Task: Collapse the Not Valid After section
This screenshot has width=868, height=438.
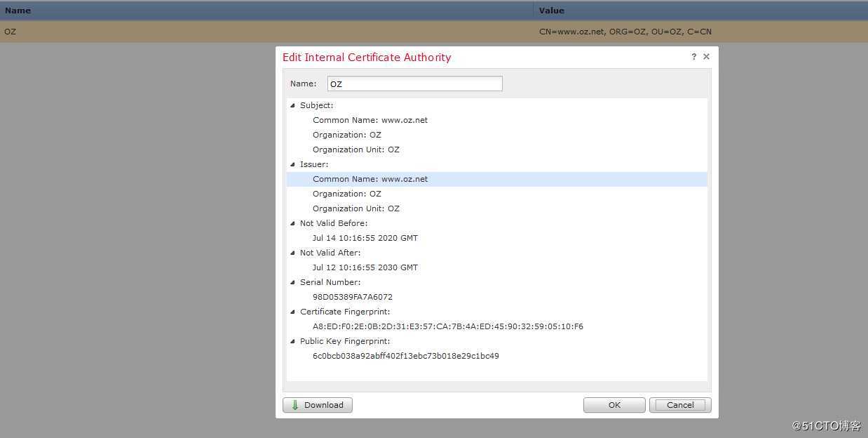Action: point(293,253)
